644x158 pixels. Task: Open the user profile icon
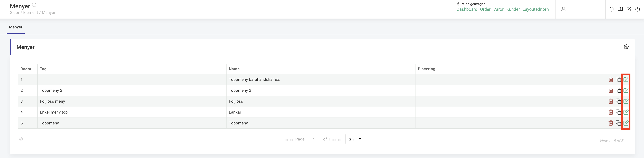(563, 9)
